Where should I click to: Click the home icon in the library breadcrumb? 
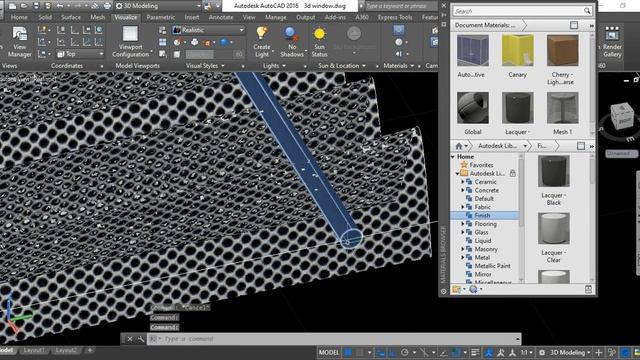(x=459, y=146)
